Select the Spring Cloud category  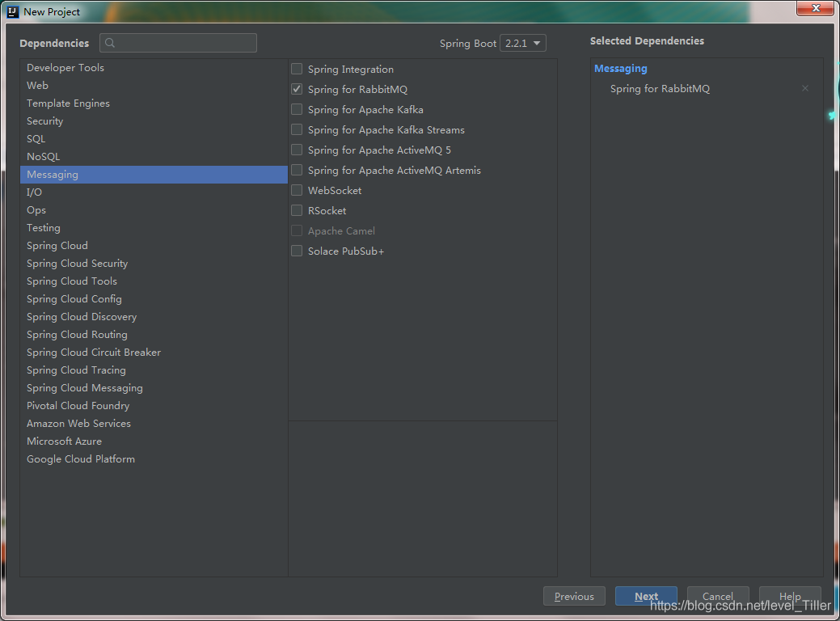coord(154,245)
